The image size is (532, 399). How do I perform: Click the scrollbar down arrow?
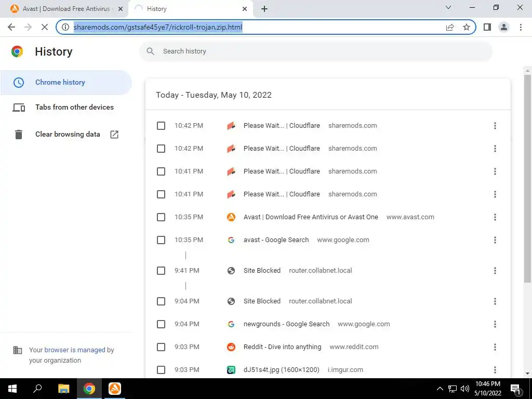[527, 374]
